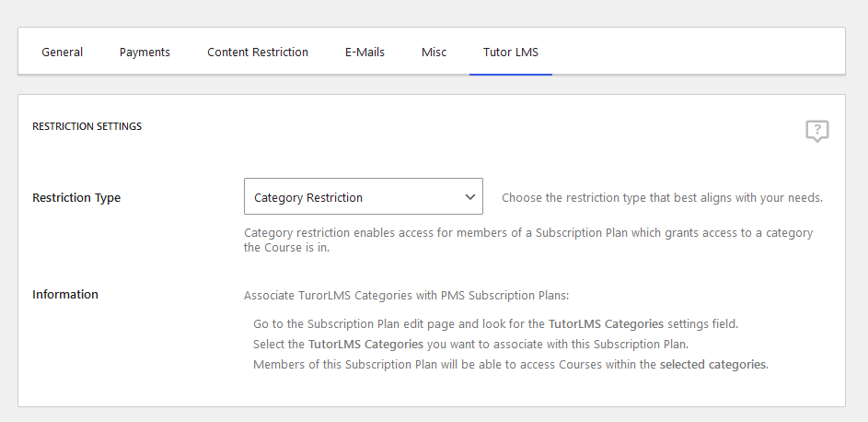Switch to the General tab
Image resolution: width=868 pixels, height=422 pixels.
(x=62, y=52)
